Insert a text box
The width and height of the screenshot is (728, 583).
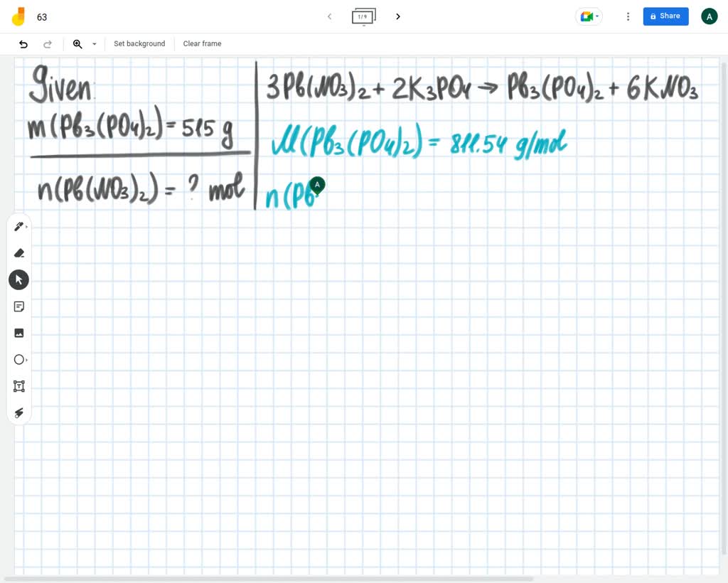point(19,386)
